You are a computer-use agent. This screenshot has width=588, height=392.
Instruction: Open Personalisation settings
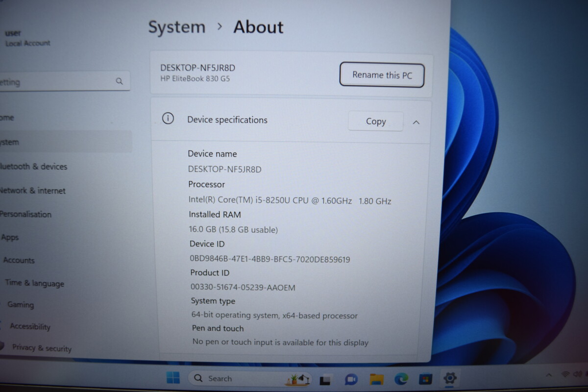tap(25, 214)
